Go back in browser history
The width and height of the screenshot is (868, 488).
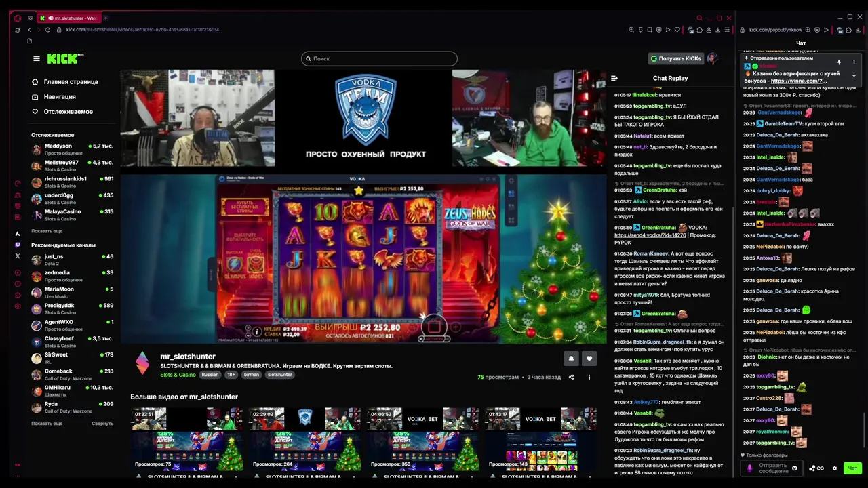(x=28, y=30)
